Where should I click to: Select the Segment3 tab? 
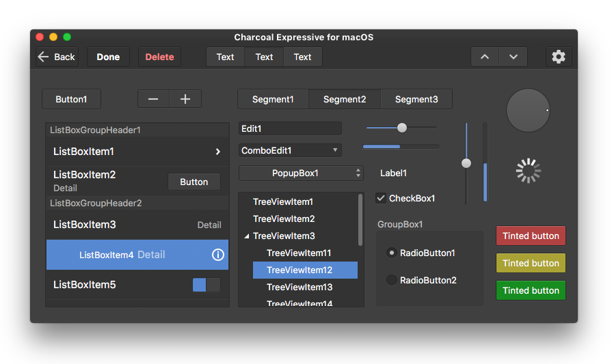pyautogui.click(x=416, y=100)
